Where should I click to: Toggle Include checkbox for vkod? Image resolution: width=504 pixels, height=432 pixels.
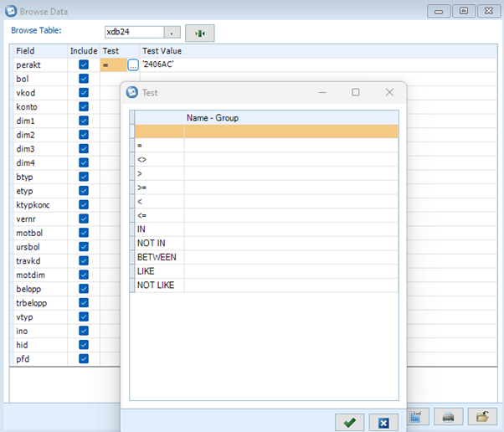[84, 93]
